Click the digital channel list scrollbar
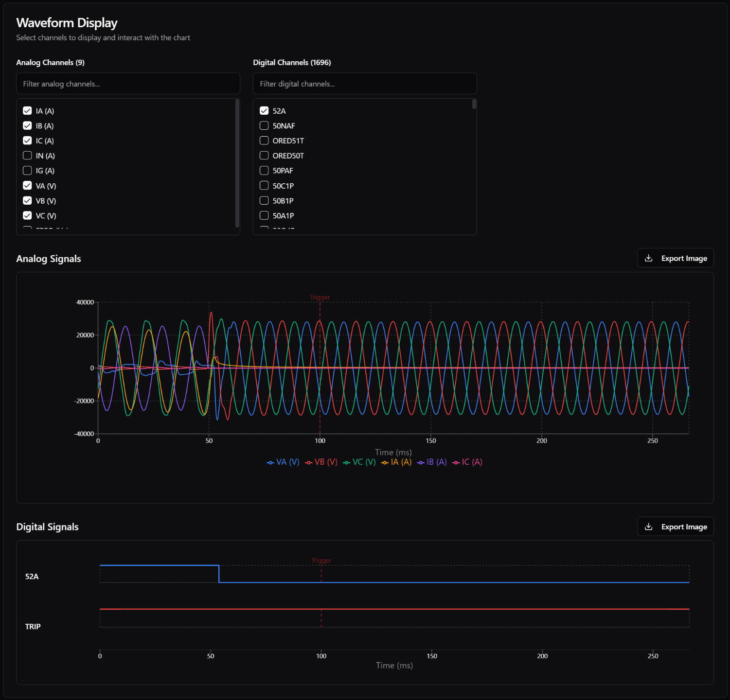This screenshot has height=700, width=730. [474, 105]
